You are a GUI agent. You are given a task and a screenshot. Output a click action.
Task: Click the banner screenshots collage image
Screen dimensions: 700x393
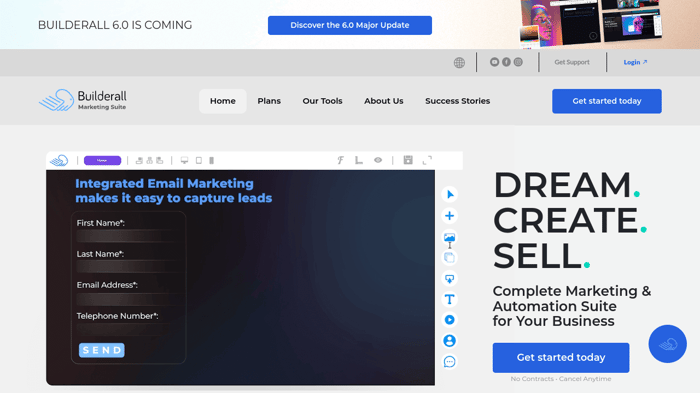click(x=591, y=23)
